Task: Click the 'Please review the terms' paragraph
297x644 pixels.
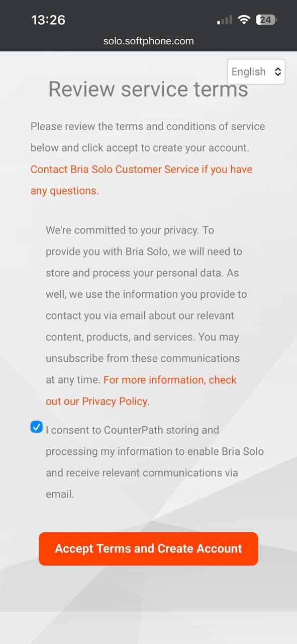Action: pyautogui.click(x=148, y=137)
